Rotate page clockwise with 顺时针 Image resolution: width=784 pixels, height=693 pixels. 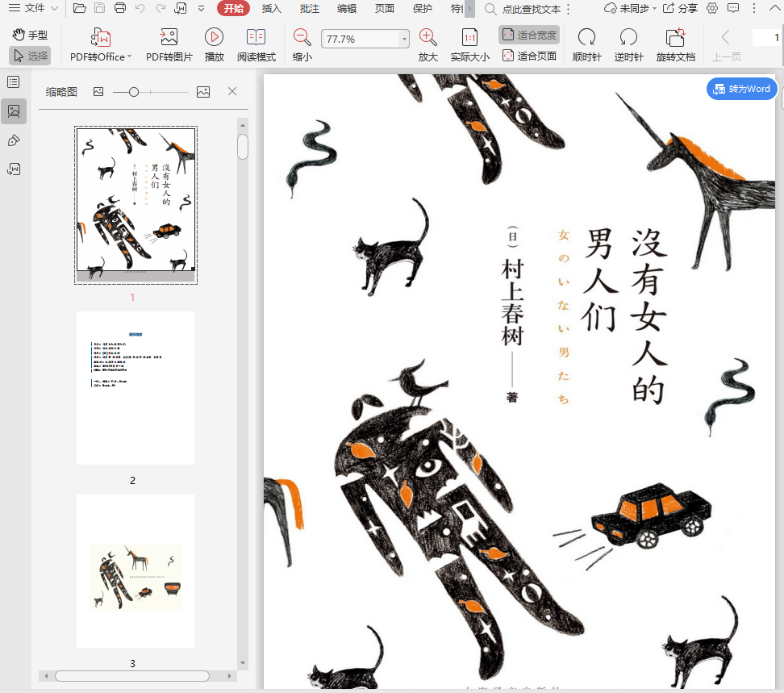point(586,38)
